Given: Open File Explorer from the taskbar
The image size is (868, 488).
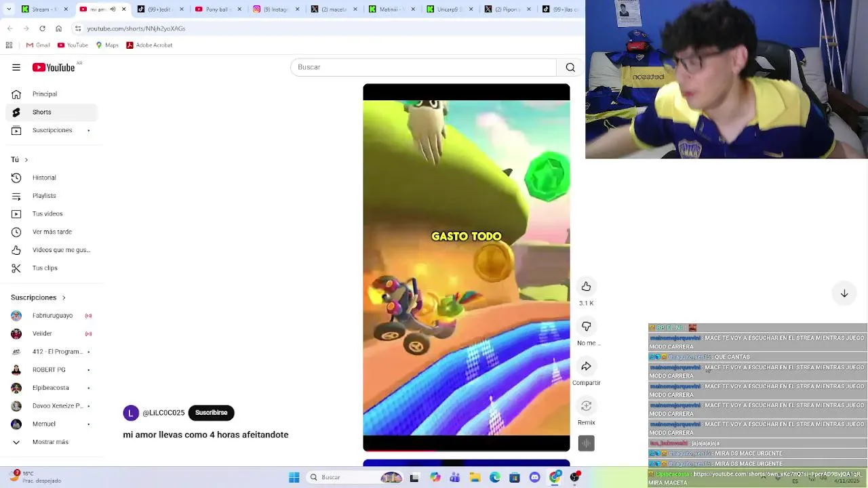Looking at the screenshot, I should [475, 477].
